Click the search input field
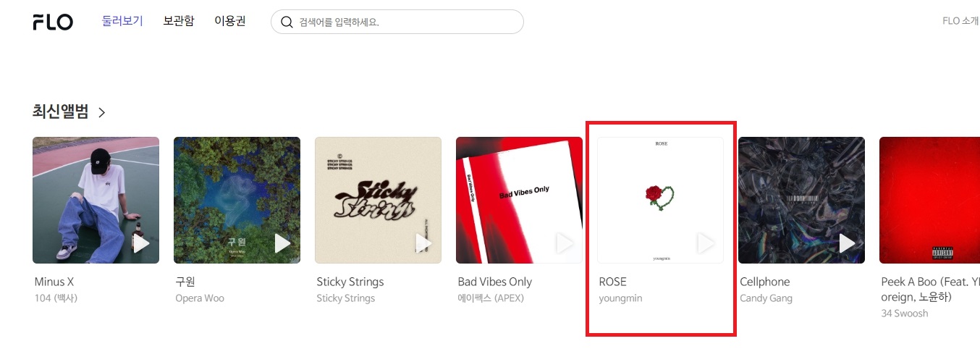The image size is (980, 349). [x=397, y=22]
